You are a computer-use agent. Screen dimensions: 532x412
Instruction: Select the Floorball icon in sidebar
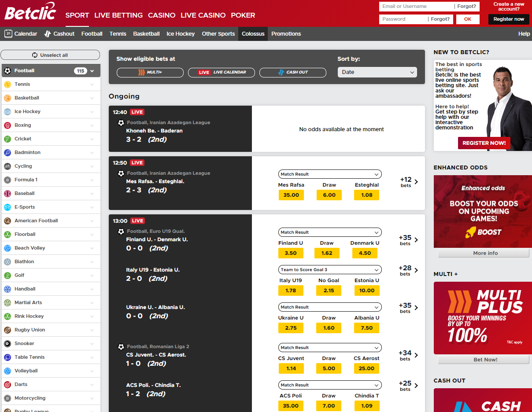(x=7, y=234)
